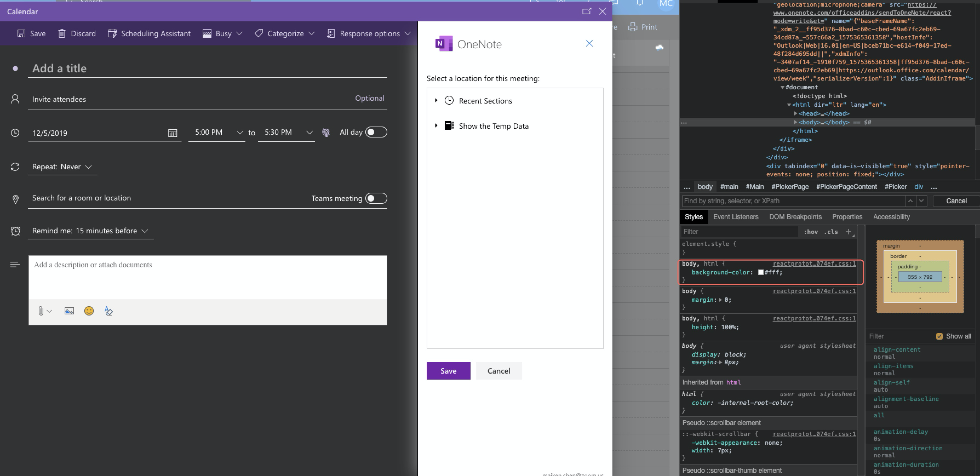Open the Repeat Never dropdown

[x=89, y=167]
